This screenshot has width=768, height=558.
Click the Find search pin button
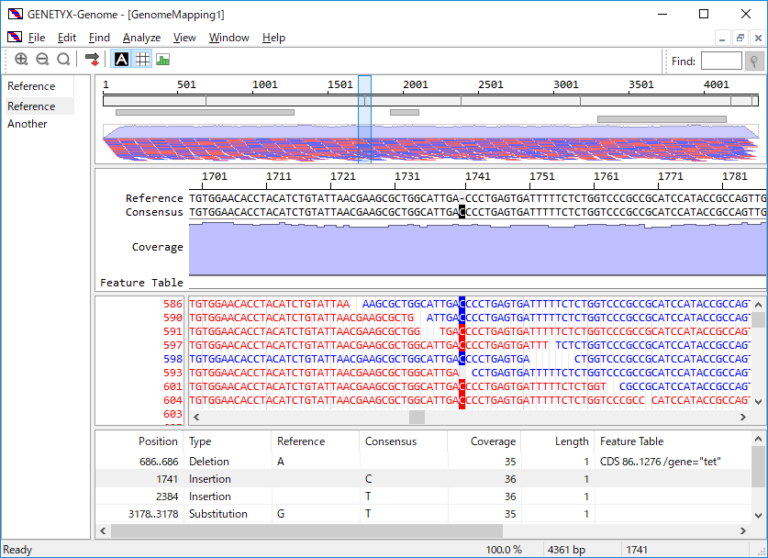point(754,61)
